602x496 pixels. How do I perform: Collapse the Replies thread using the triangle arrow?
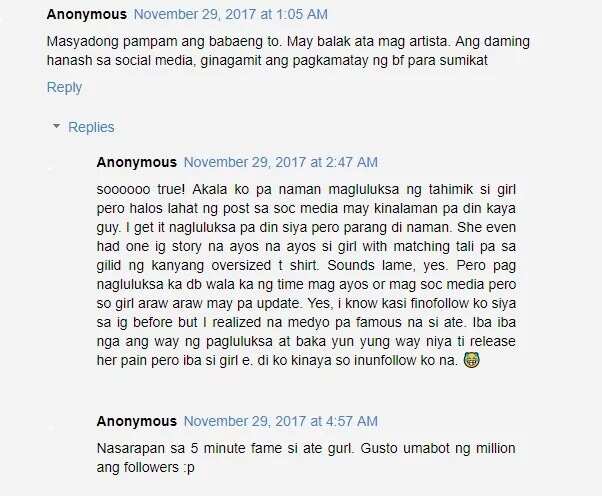pyautogui.click(x=56, y=126)
